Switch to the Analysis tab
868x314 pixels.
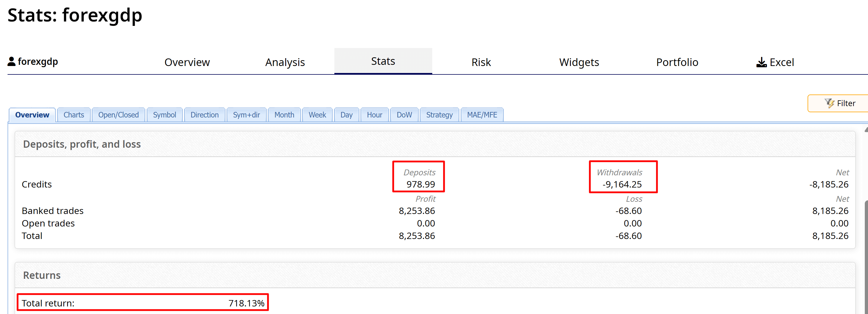(x=285, y=62)
